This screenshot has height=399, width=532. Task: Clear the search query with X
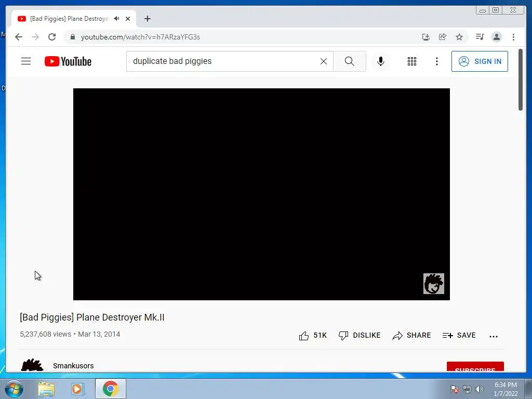point(324,61)
